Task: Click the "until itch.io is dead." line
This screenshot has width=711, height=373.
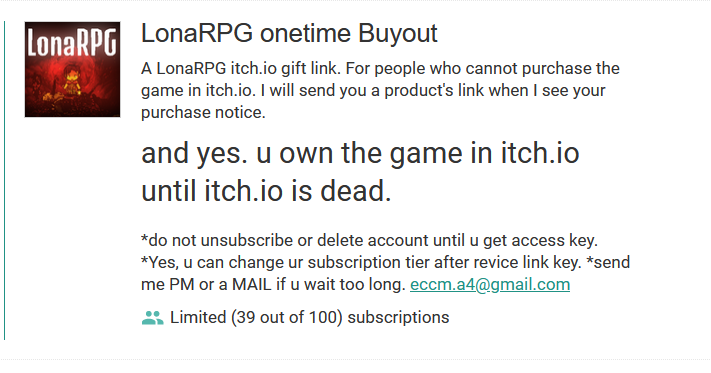Action: [x=266, y=191]
